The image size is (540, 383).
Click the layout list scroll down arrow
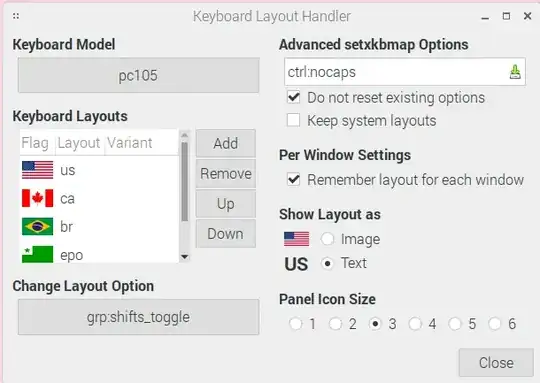185,257
